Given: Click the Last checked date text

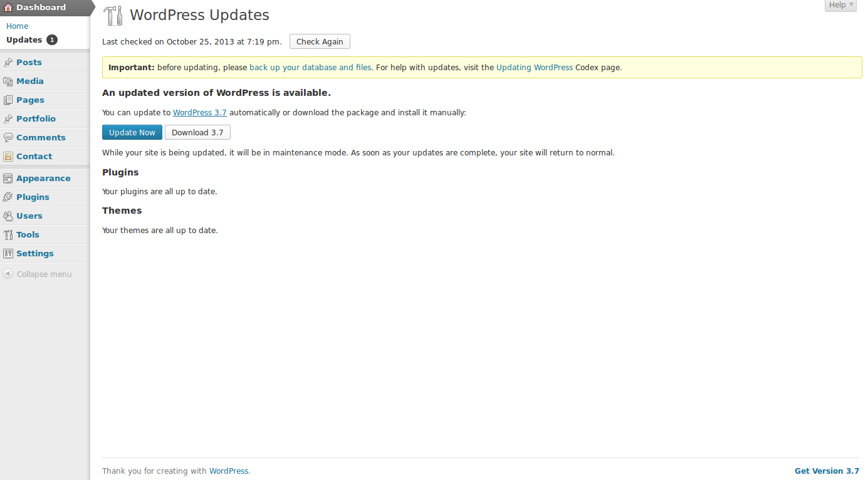Looking at the screenshot, I should click(192, 42).
